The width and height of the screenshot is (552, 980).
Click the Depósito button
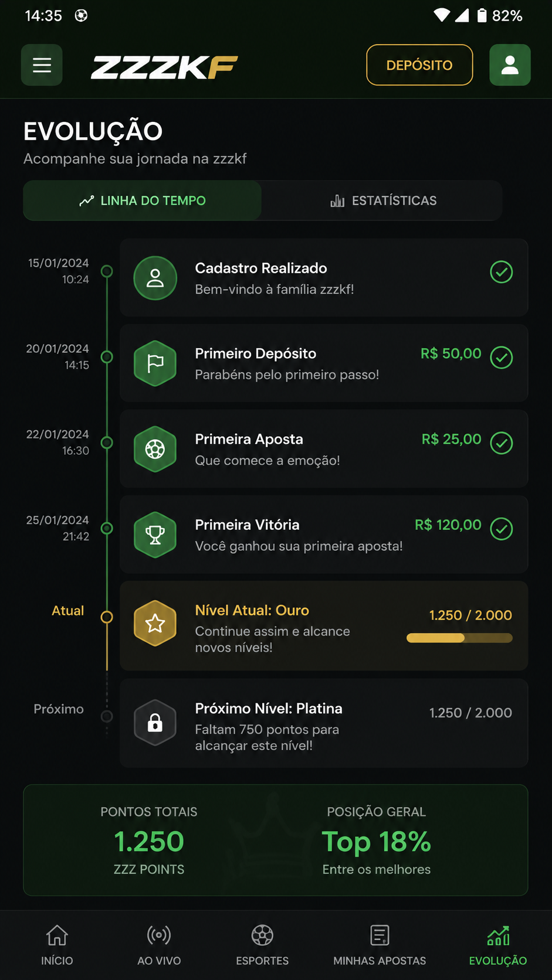click(419, 65)
